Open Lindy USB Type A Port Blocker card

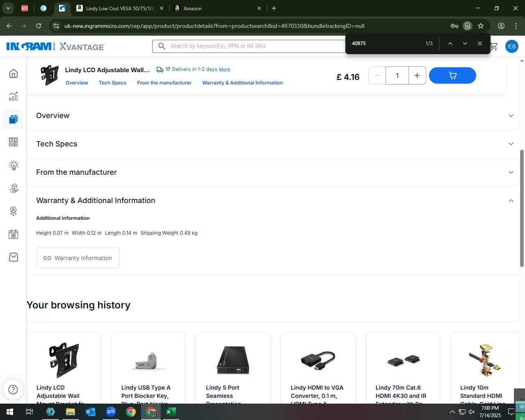coord(148,367)
